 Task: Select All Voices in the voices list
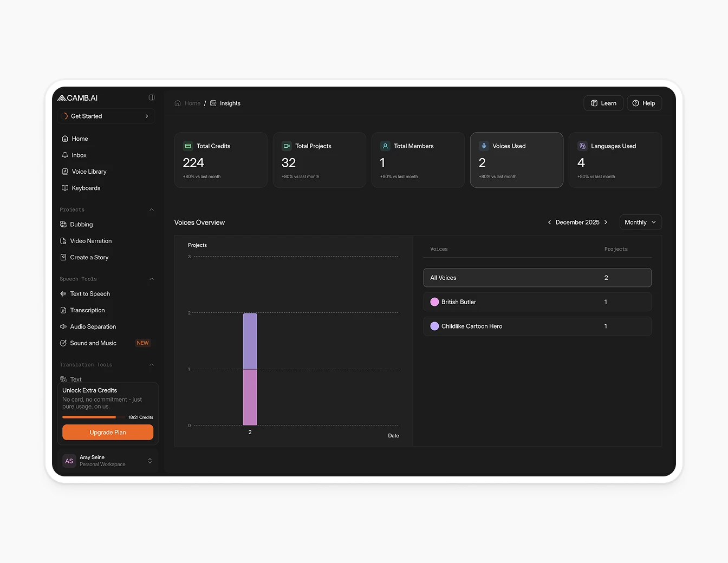537,277
